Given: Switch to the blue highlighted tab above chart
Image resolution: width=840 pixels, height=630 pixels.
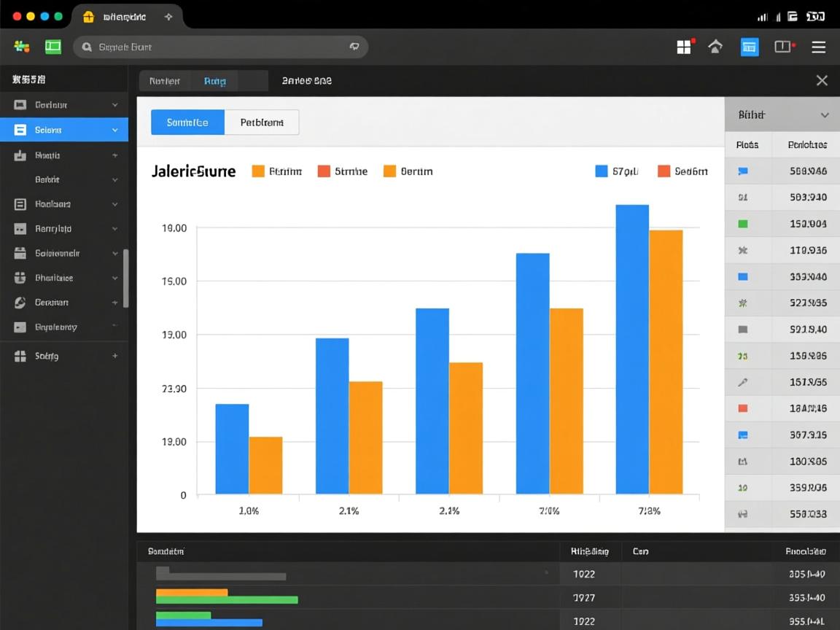Looking at the screenshot, I should pyautogui.click(x=187, y=122).
